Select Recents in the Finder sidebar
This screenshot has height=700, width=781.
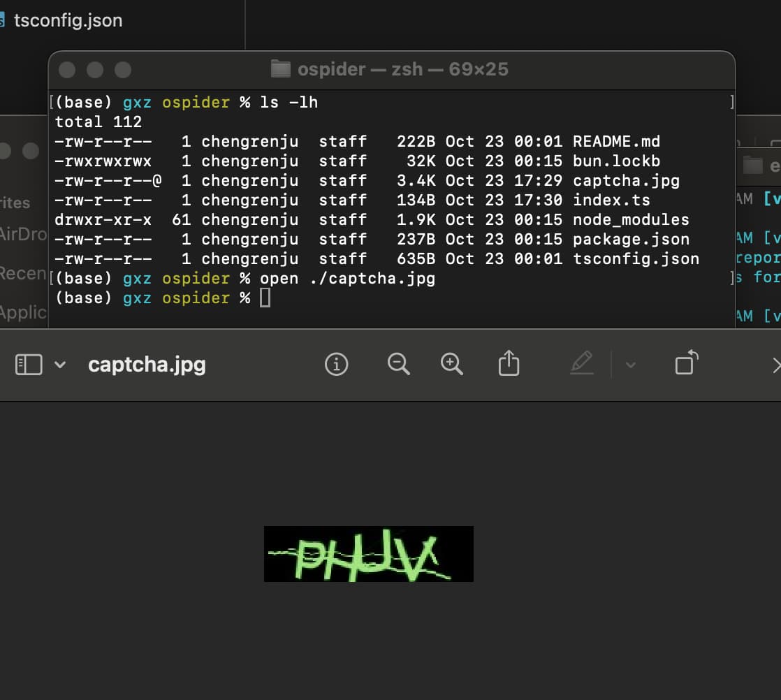[x=22, y=272]
